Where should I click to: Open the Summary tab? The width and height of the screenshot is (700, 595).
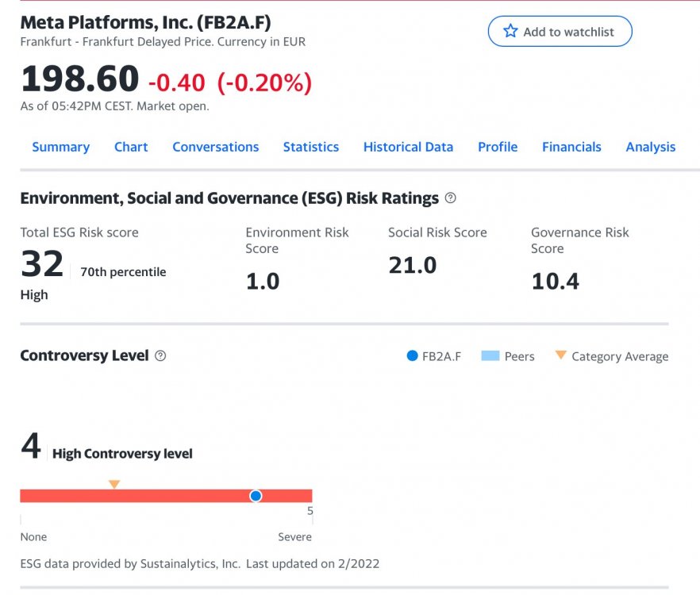point(60,147)
